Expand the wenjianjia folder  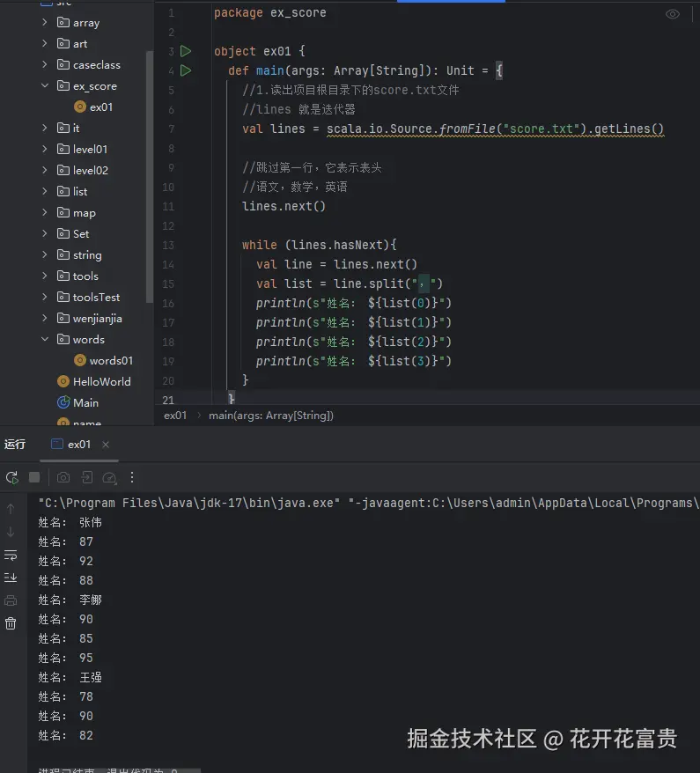pos(45,318)
